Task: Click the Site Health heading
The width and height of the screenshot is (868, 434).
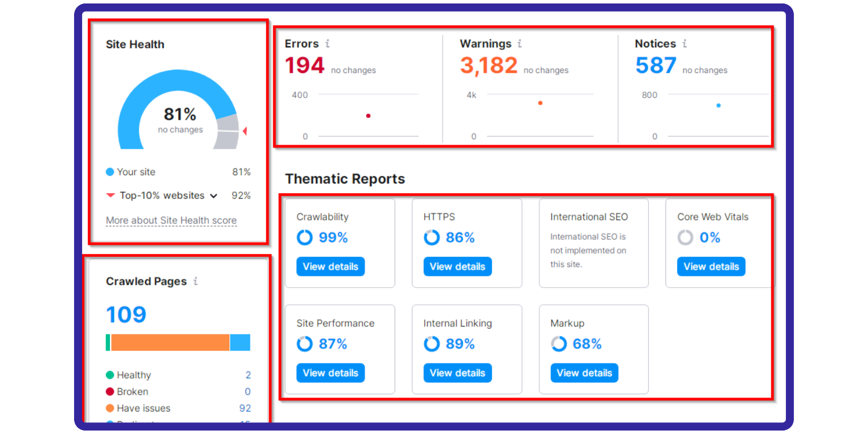Action: 135,45
